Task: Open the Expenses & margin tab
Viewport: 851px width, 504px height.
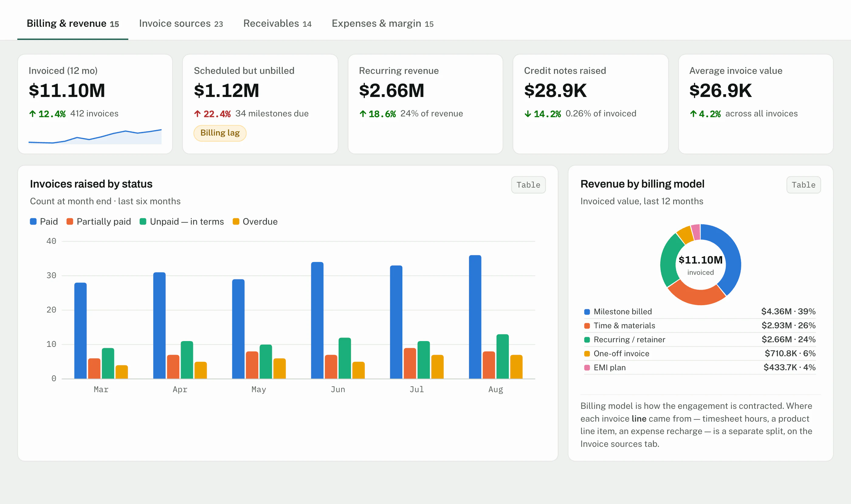Action: 382,23
